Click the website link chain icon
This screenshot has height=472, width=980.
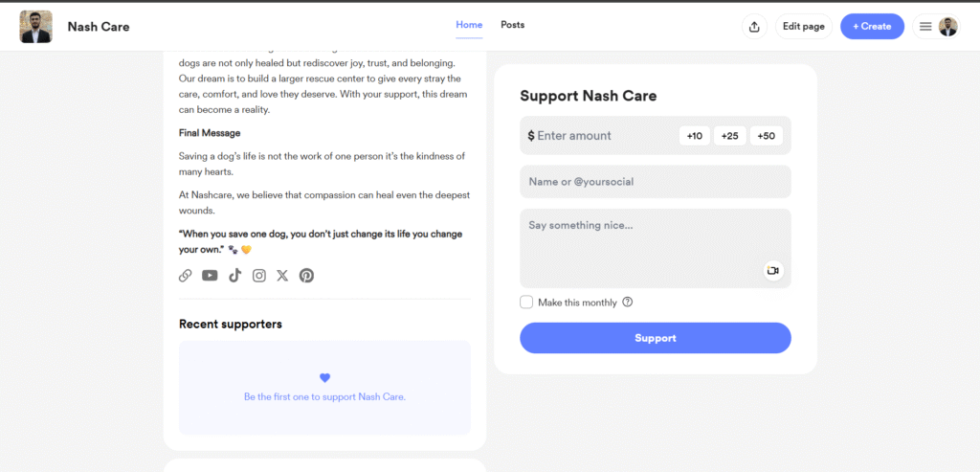tap(186, 276)
